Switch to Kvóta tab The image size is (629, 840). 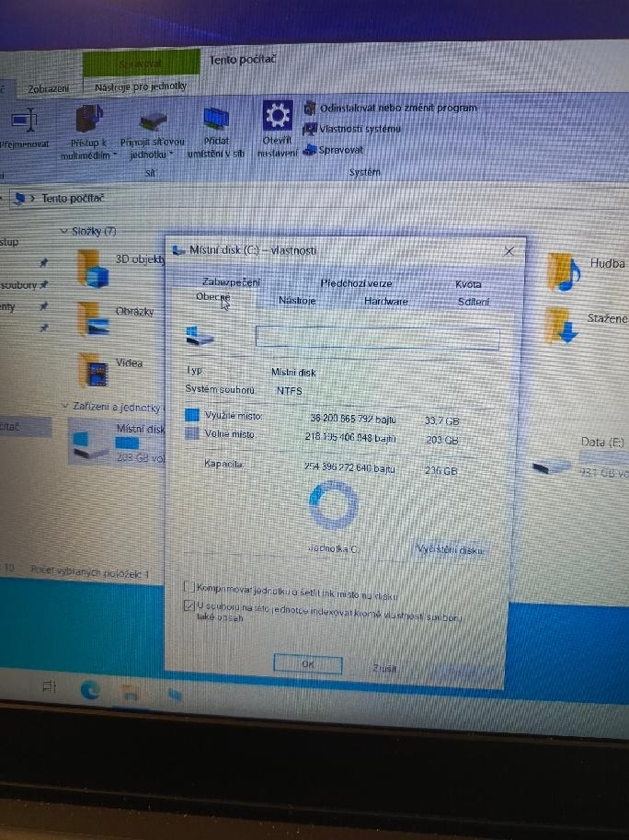[x=468, y=284]
